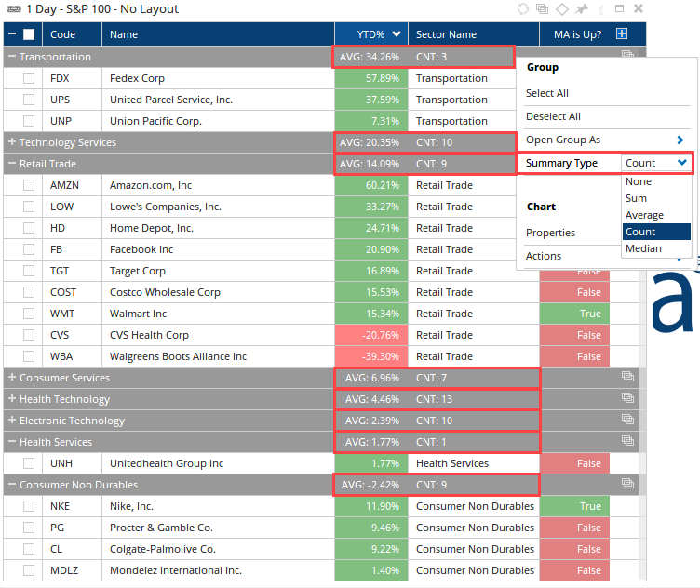Click Deselect All in Group menu
Viewport: 700px width, 588px height.
click(553, 116)
